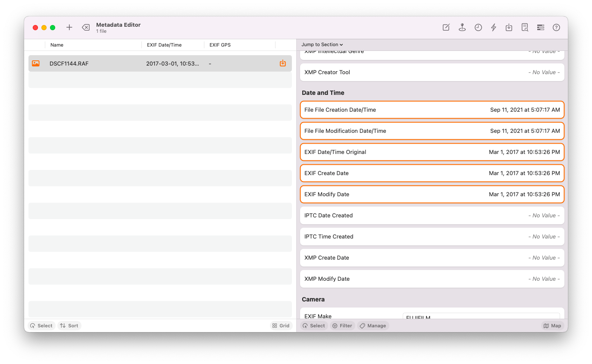Open the presets list icon in toolbar
This screenshot has height=364, width=592.
coord(540,27)
